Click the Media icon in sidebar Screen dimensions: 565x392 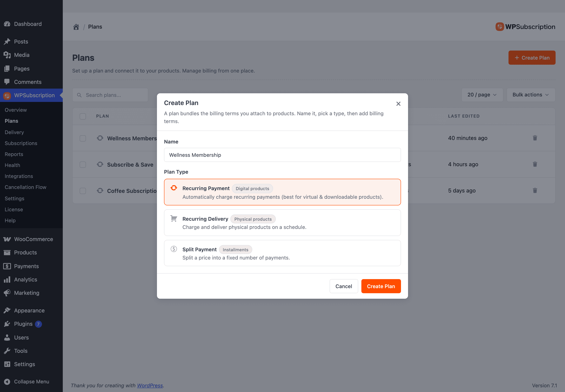[x=7, y=55]
